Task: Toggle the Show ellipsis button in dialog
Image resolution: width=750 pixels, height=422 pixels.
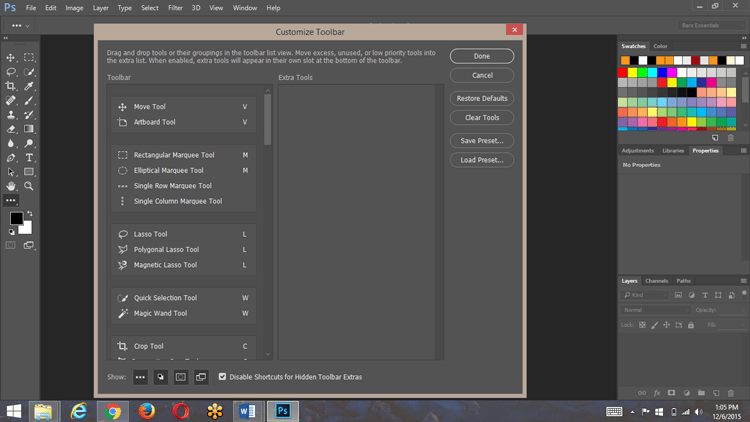Action: (x=140, y=377)
